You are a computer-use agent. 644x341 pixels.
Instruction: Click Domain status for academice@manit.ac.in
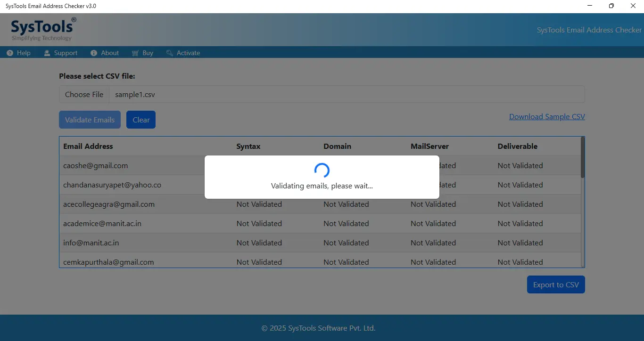coord(346,224)
